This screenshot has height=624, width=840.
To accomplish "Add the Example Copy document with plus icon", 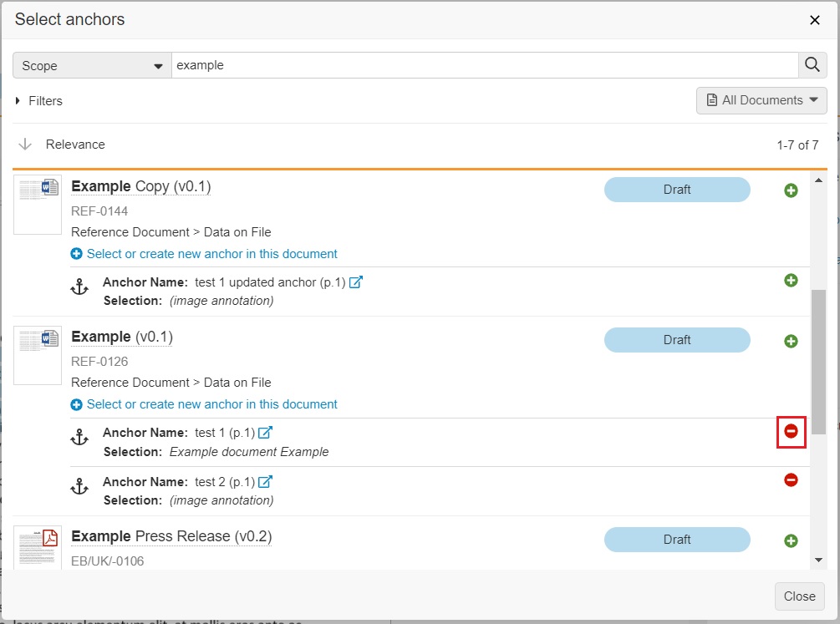I will click(791, 190).
